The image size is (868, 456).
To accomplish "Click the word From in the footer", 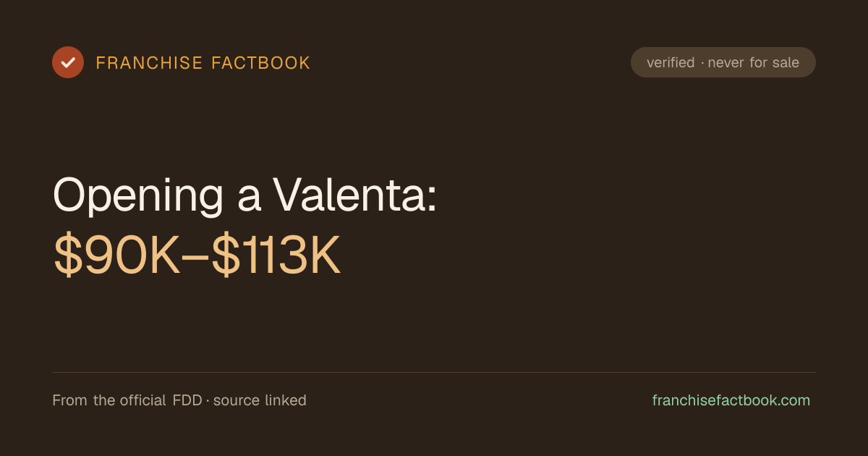I will [x=69, y=400].
